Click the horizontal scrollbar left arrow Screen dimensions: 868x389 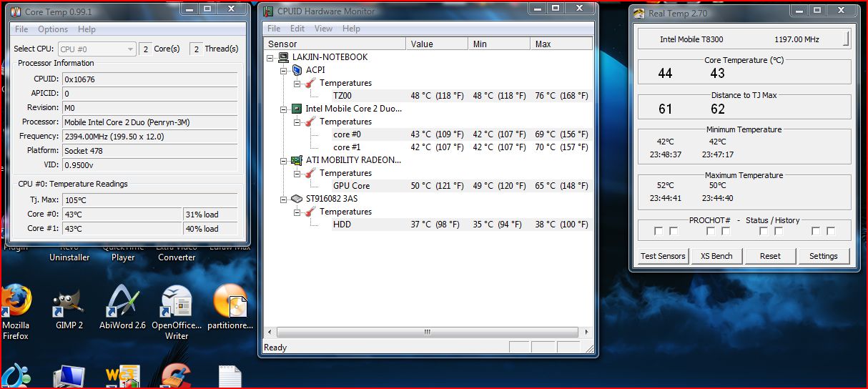pyautogui.click(x=270, y=333)
